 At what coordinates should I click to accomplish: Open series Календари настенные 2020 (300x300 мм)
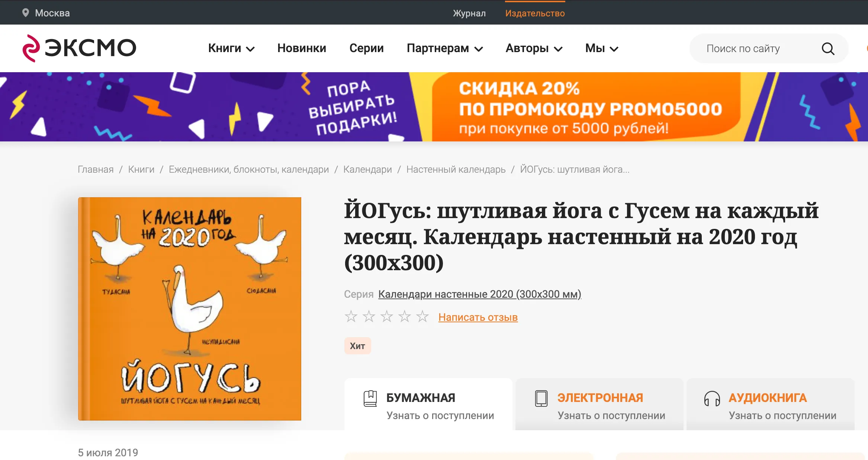[x=479, y=294]
